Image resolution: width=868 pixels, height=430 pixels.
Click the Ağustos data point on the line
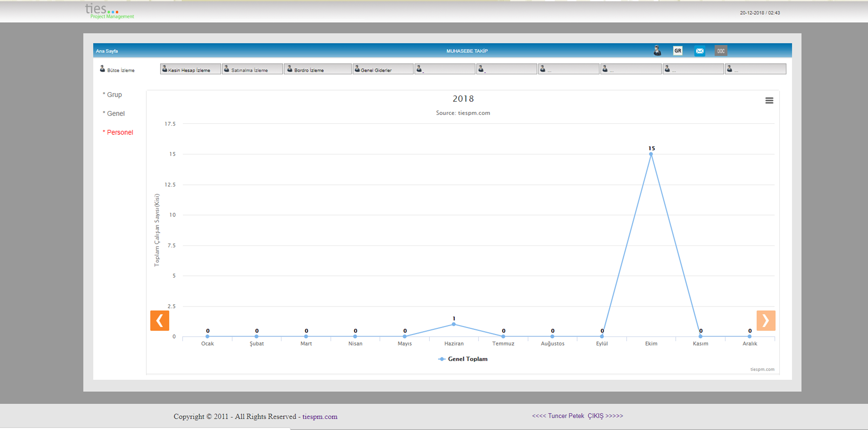pos(552,336)
